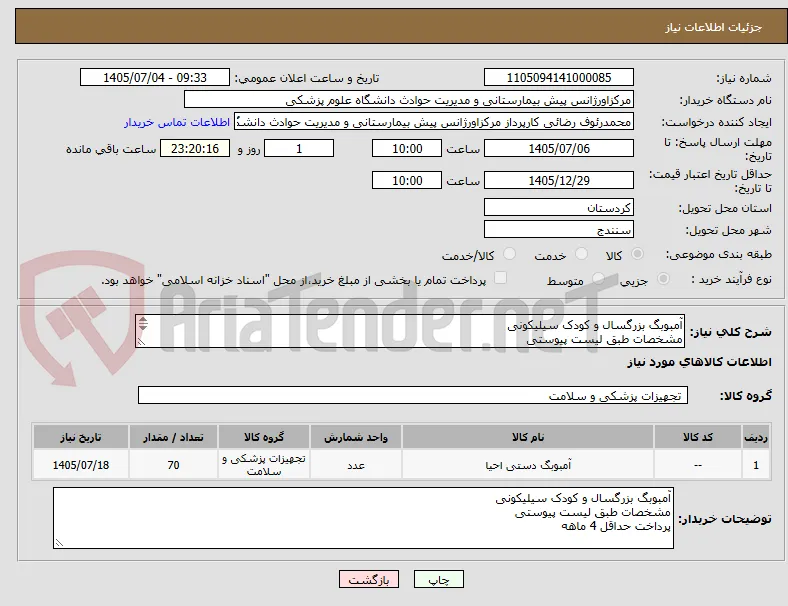
Task: Click the جزئیات اطلاعات نیاز page title
Action: (714, 27)
